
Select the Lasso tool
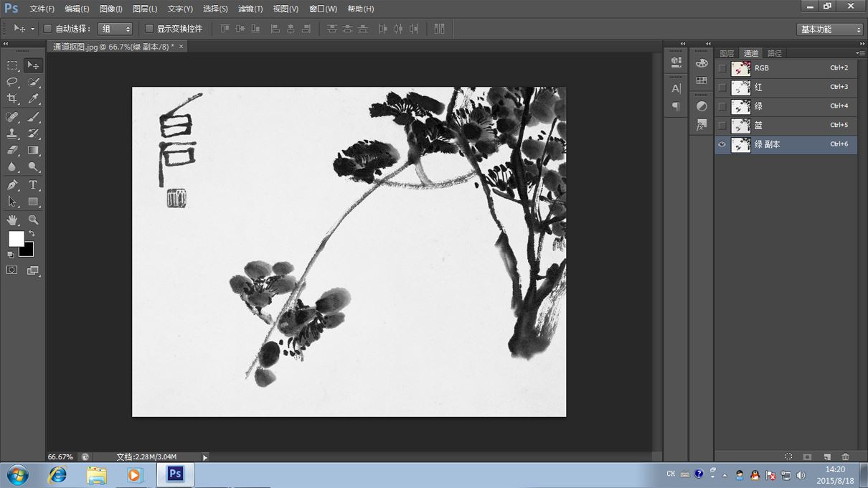click(12, 82)
